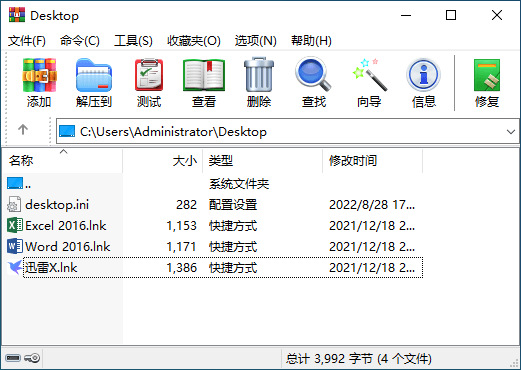Open the 工具(S) menu

[x=133, y=41]
